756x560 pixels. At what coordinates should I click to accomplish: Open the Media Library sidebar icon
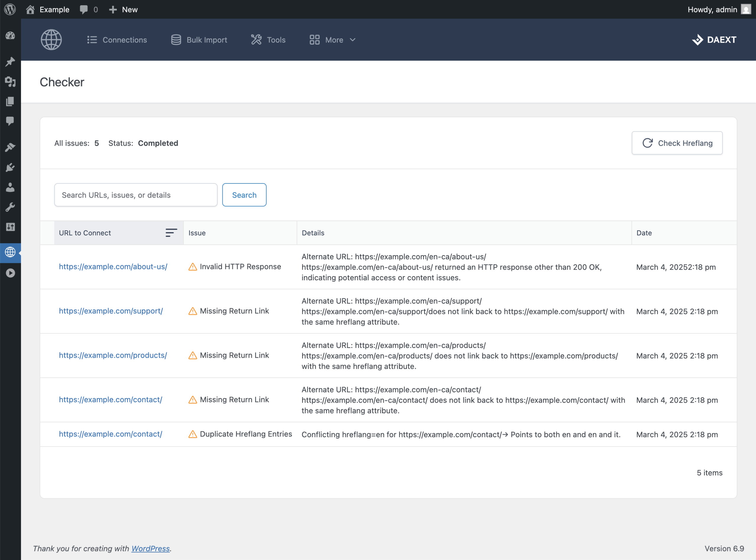pyautogui.click(x=10, y=82)
